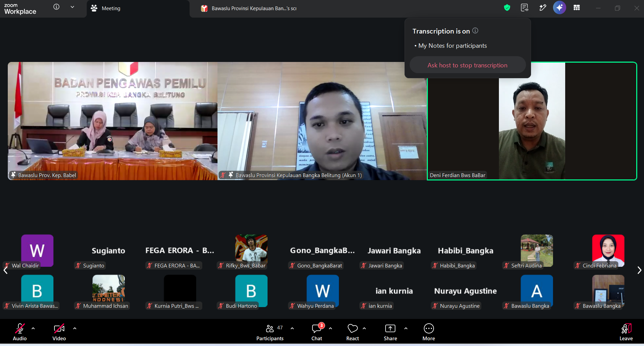Click Ask host to stop transcription

click(x=467, y=65)
